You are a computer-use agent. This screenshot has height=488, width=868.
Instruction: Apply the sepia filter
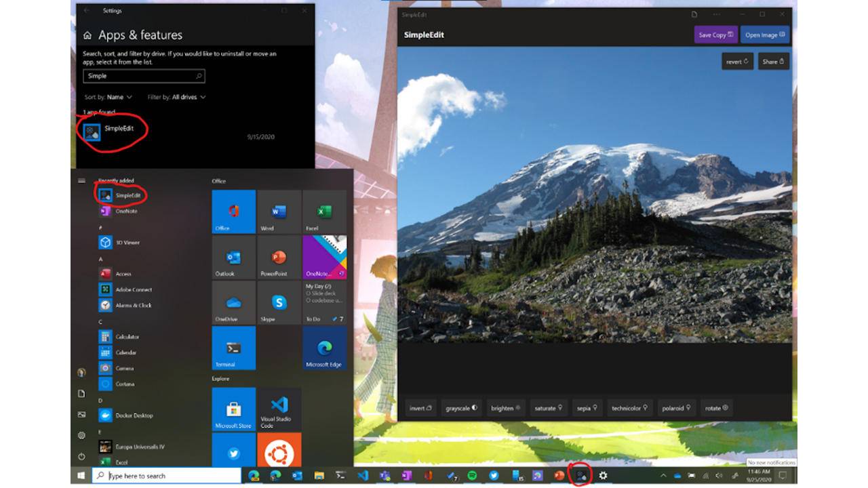(587, 408)
